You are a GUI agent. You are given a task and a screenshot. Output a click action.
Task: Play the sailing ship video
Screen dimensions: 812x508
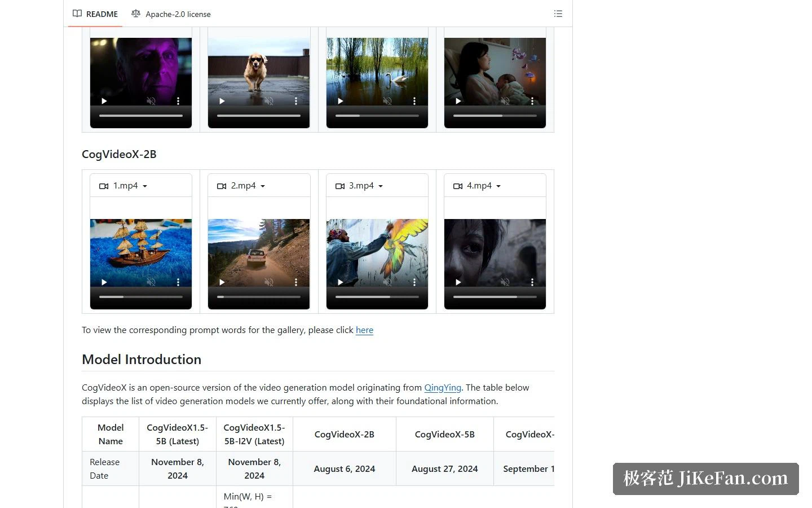coord(104,282)
